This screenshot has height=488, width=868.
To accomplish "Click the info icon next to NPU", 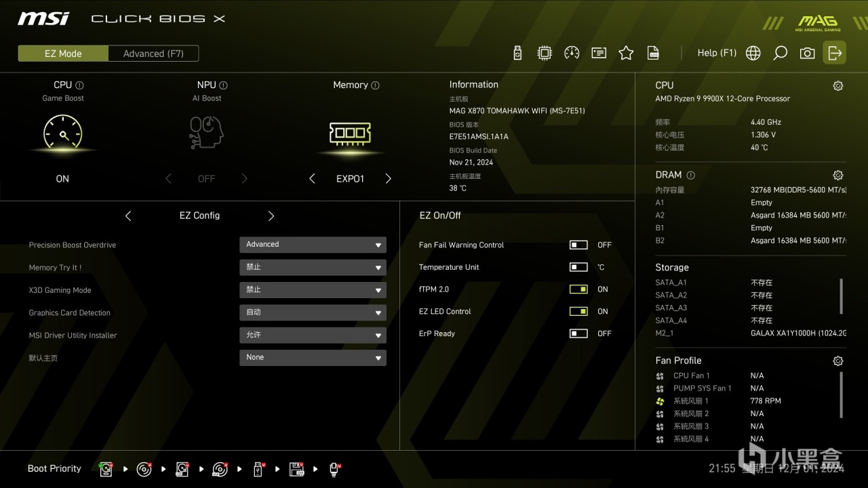I will [224, 85].
